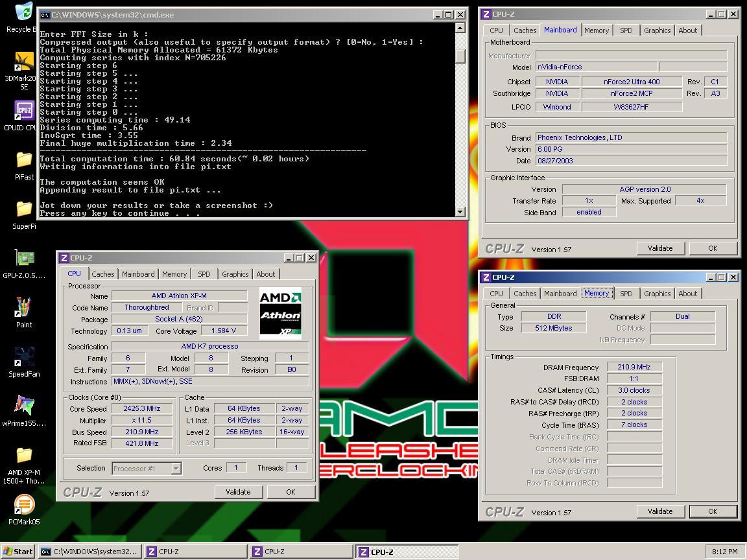747x560 pixels.
Task: Select Memory tab in Mainboard window
Action: 597,30
